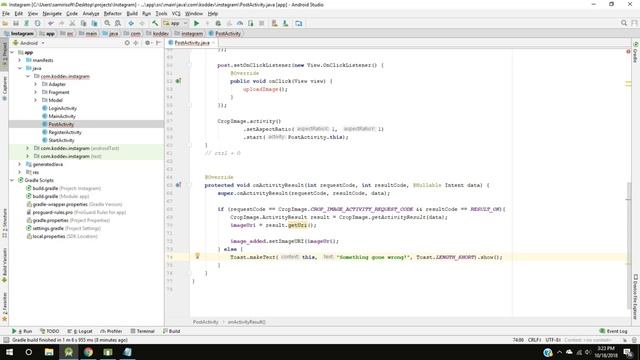Open the AVD Manager icon
Screen dimensions: 640x360
click(274, 23)
